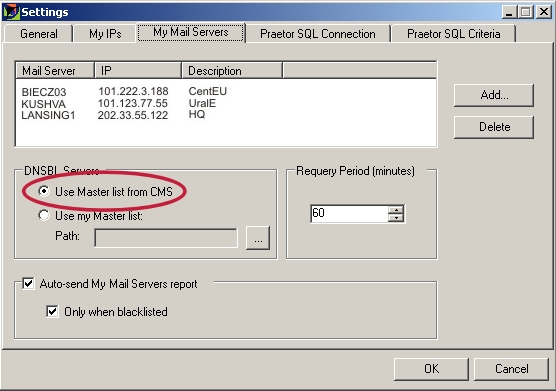Screen dimensions: 556x391
Task: Open the My IPs tab
Action: click(x=105, y=34)
